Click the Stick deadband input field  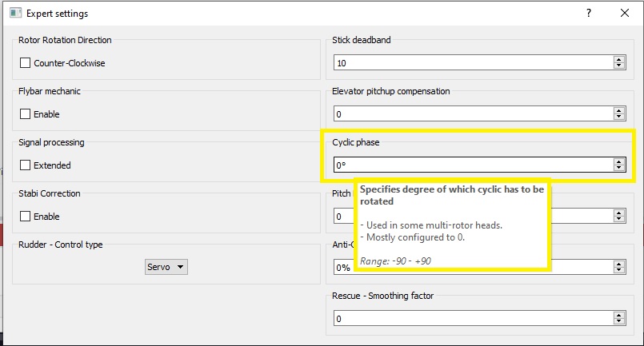[x=472, y=63]
